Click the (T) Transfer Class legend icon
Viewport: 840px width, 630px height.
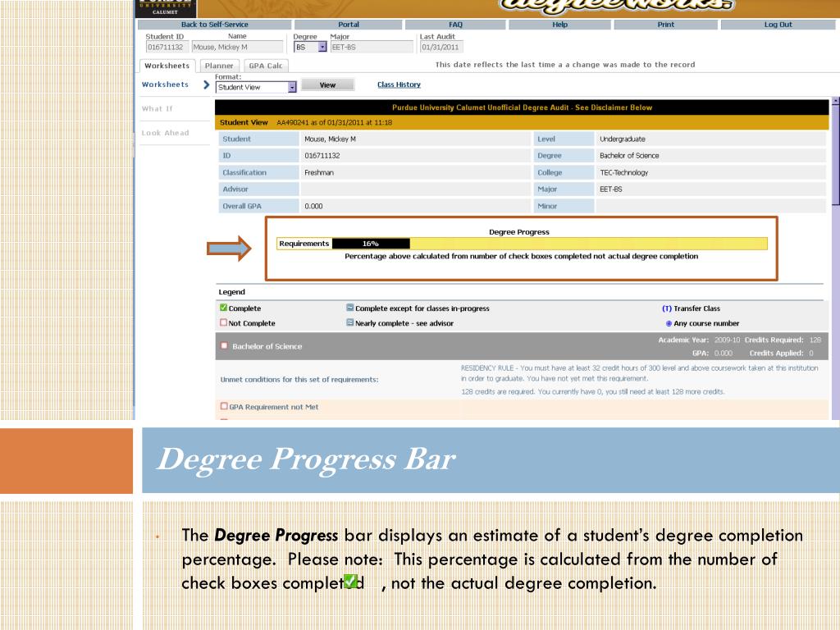[x=667, y=308]
